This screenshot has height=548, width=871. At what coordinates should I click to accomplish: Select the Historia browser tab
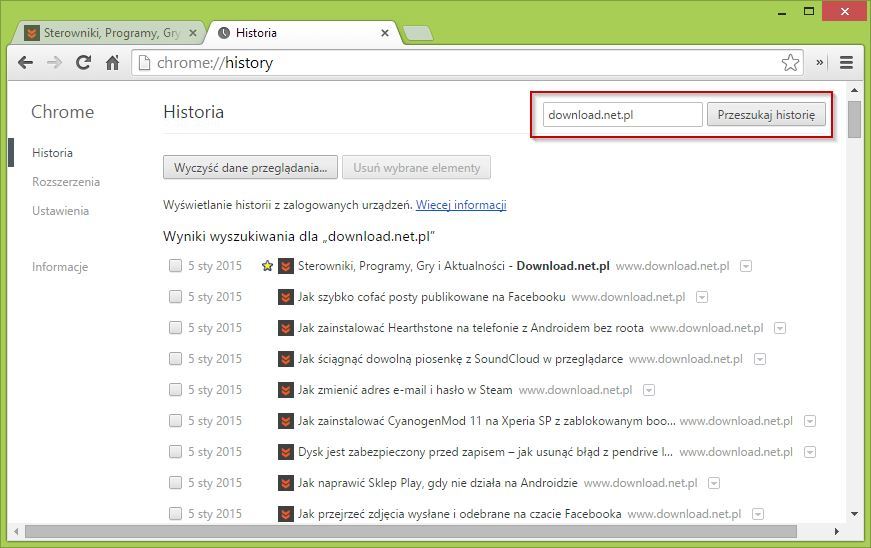[303, 33]
